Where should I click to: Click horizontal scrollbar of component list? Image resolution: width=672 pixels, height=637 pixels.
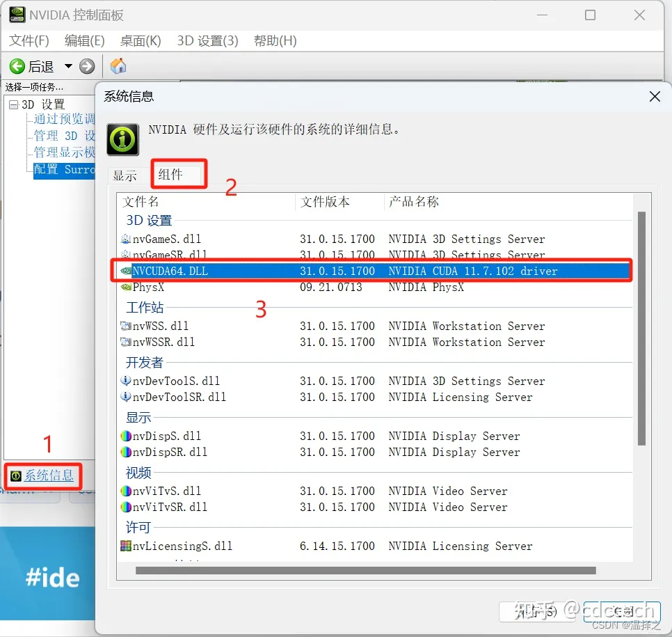pos(366,570)
